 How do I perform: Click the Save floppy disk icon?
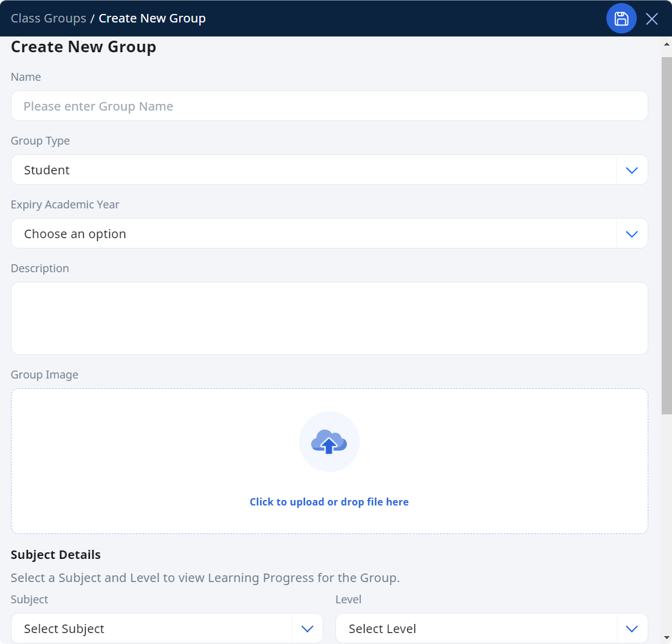[x=621, y=18]
